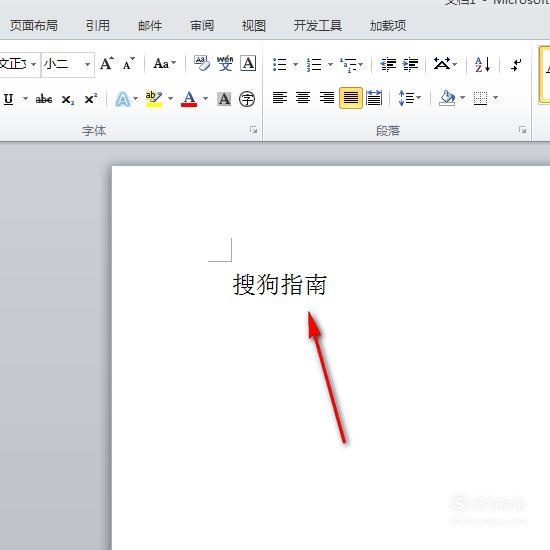Open the Text Effects dropdown arrow
The height and width of the screenshot is (550, 550).
(135, 99)
